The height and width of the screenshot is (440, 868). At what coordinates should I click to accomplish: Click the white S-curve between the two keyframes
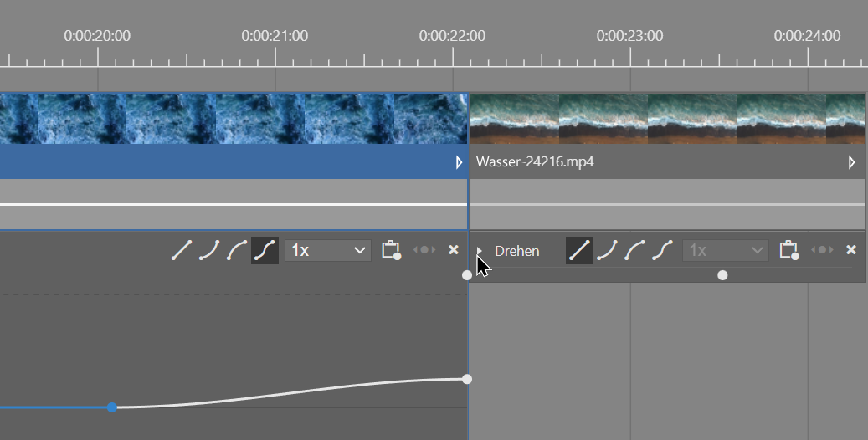(x=290, y=393)
